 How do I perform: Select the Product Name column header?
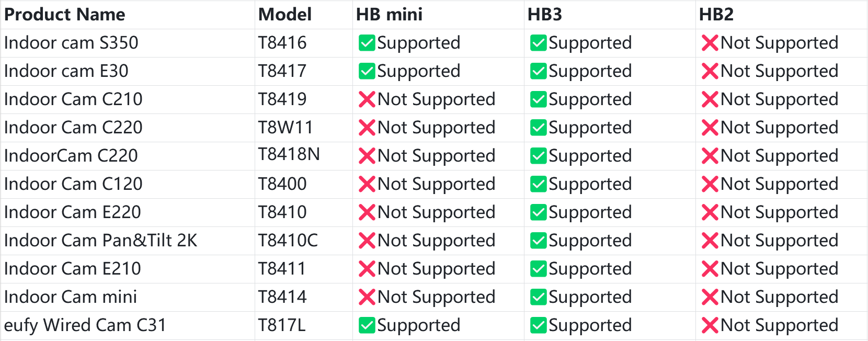coord(65,15)
